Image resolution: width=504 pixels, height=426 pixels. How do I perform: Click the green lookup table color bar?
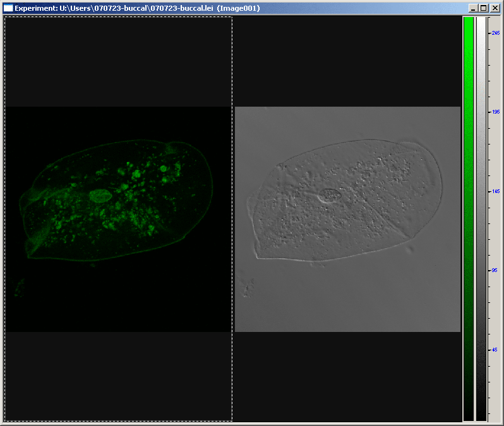469,219
